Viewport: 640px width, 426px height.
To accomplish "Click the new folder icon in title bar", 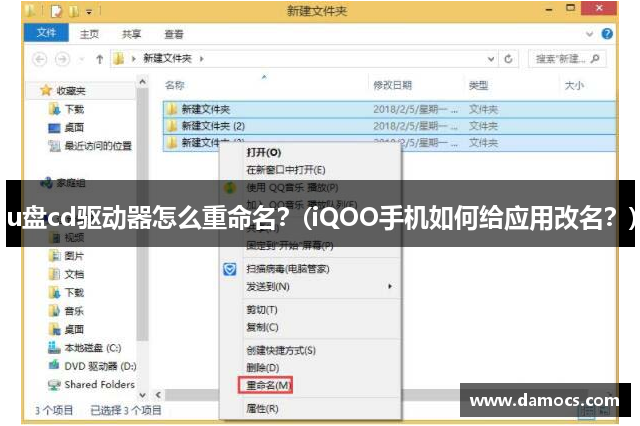I will click(x=74, y=11).
